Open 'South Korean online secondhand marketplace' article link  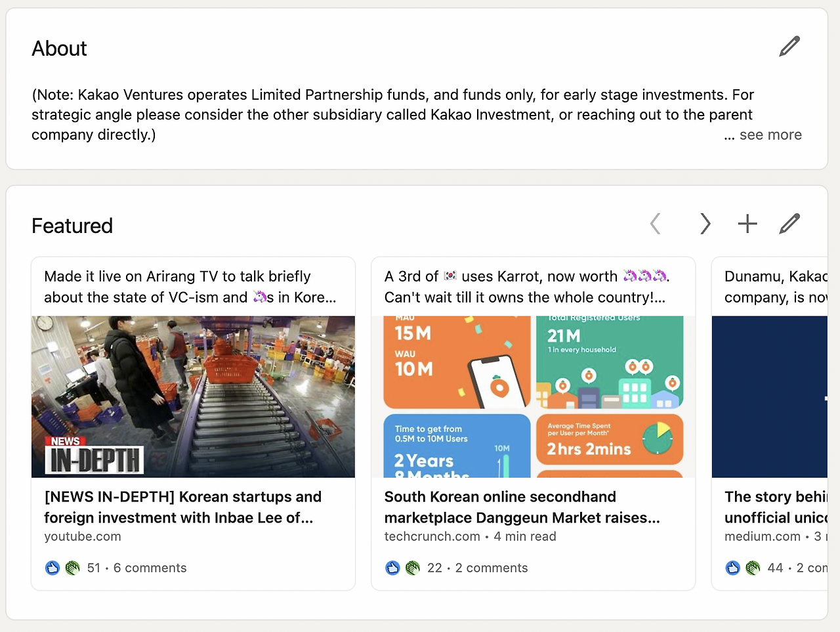tap(522, 507)
